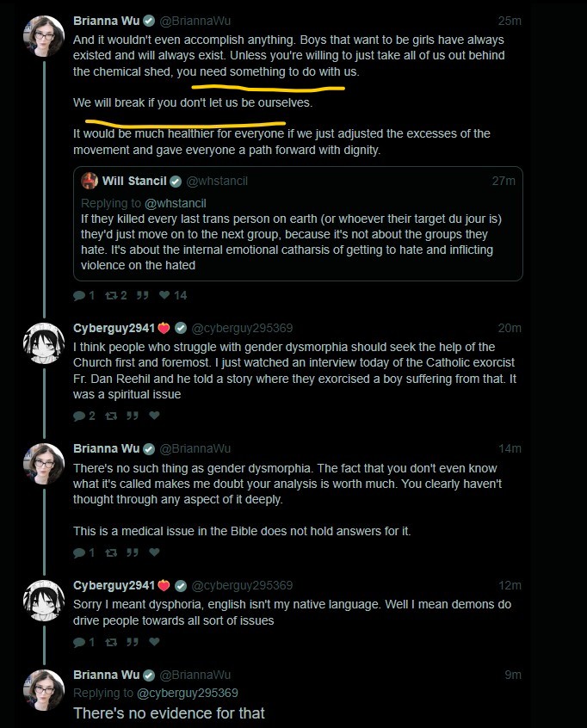Open Will Stancil's quoted tweet author name
587x728 pixels.
coord(134,181)
